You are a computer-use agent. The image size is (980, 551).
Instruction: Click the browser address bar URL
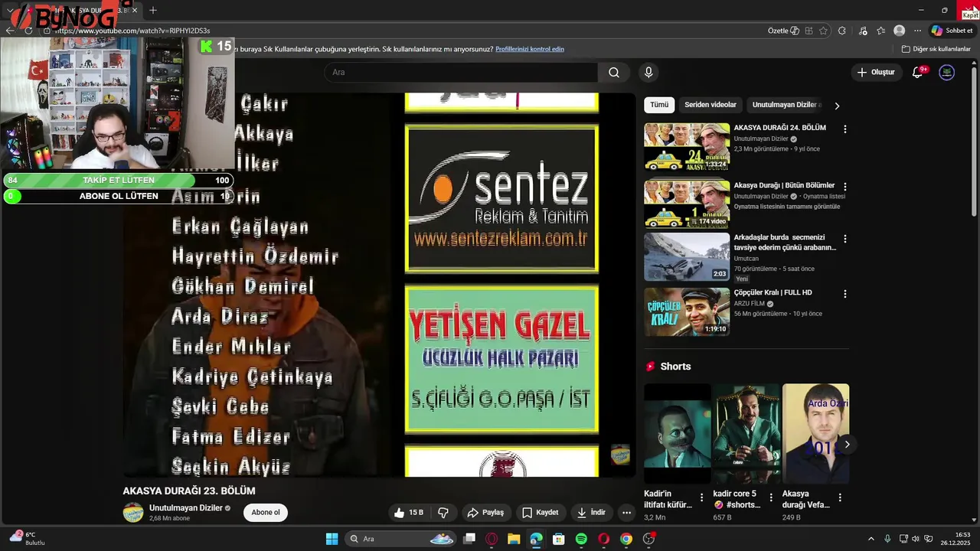point(132,31)
